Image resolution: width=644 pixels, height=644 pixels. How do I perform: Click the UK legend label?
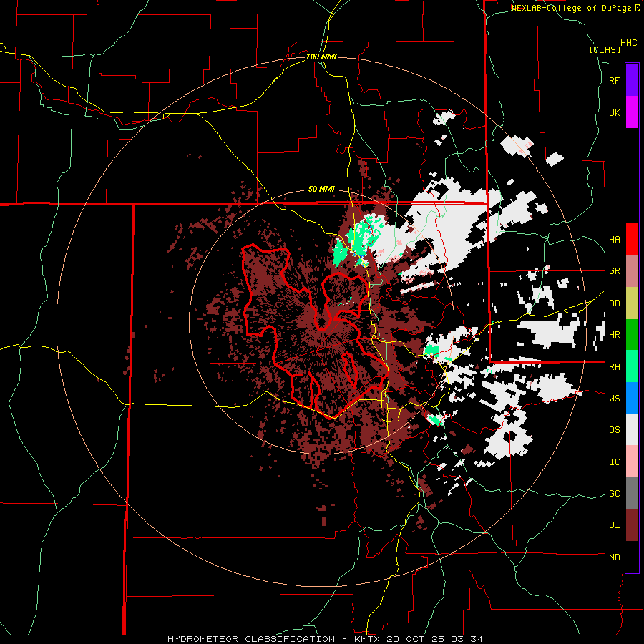click(x=614, y=113)
